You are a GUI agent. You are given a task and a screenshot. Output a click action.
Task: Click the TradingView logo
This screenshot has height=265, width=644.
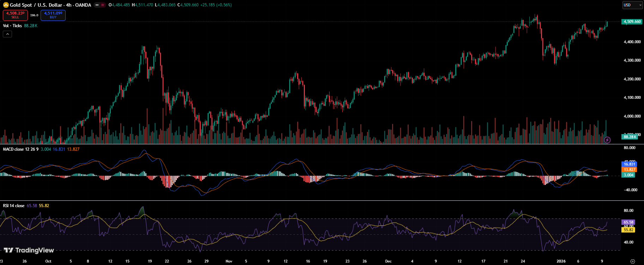(x=29, y=250)
